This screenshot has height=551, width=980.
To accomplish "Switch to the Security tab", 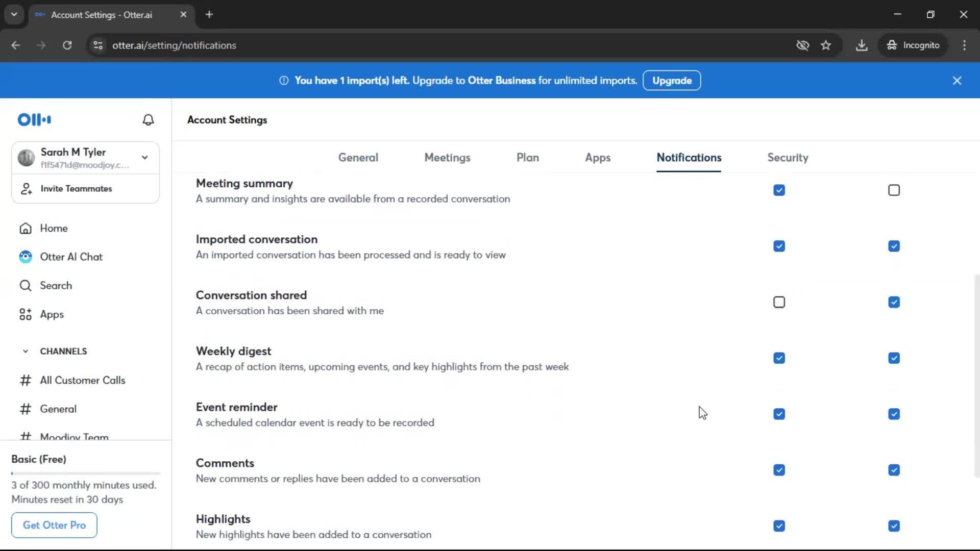I will (x=788, y=158).
